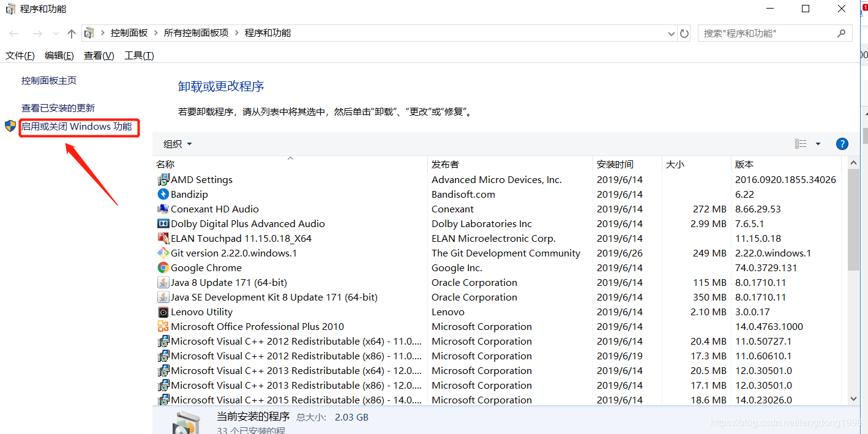Click publisher Bandisoft.com cell

(463, 195)
